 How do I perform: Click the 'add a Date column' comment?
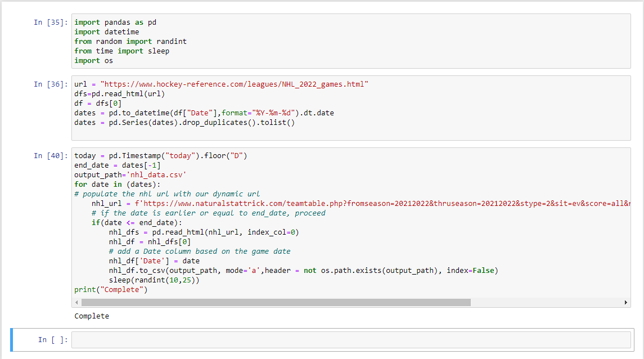click(x=200, y=252)
